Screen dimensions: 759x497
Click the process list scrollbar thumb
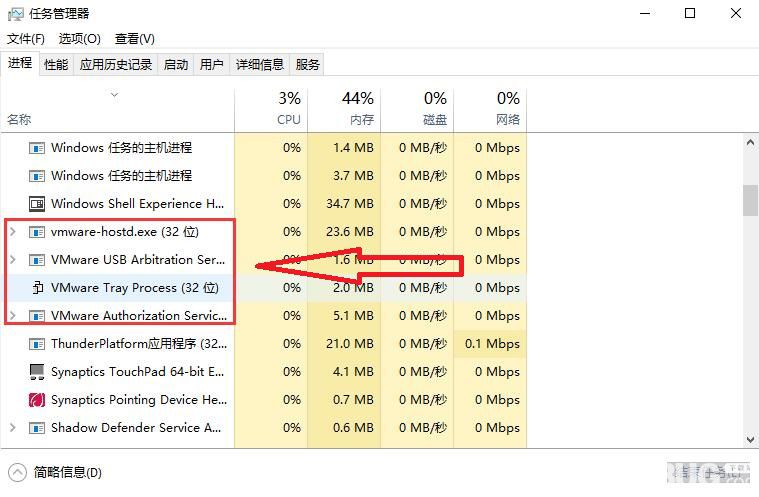click(750, 200)
